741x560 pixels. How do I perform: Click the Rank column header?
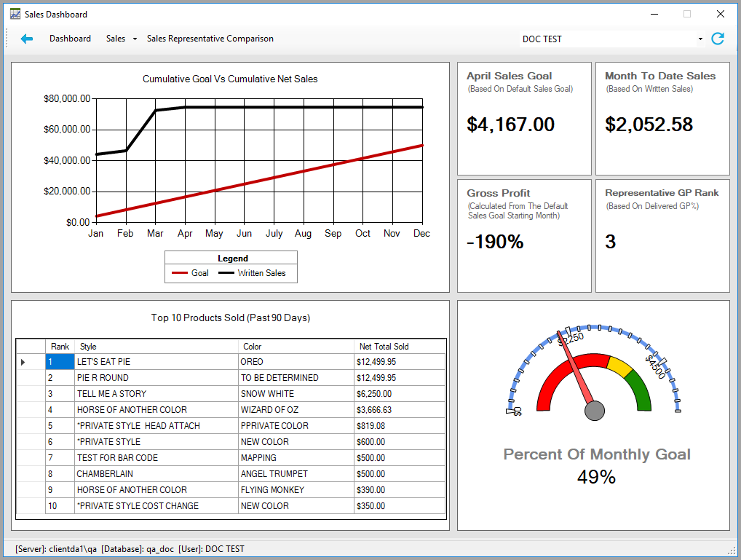pos(60,347)
